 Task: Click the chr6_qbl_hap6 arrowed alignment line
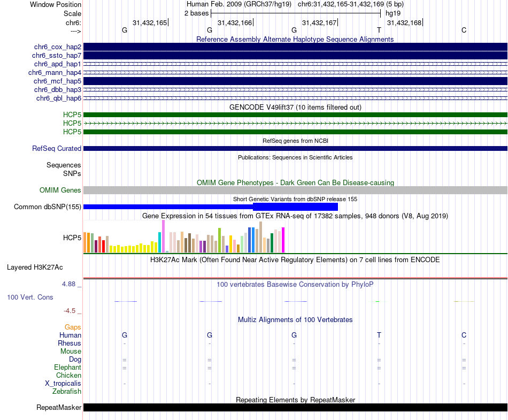[x=295, y=98]
